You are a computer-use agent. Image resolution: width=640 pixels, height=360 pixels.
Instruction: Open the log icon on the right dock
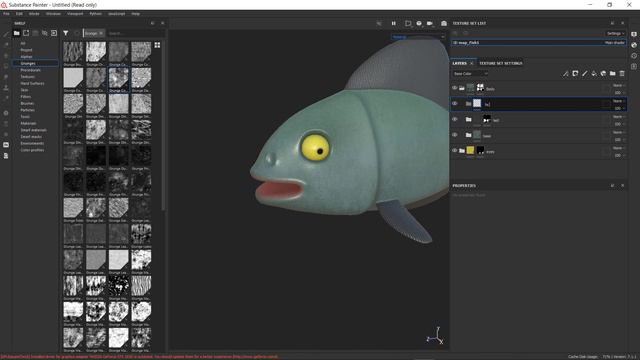[634, 66]
